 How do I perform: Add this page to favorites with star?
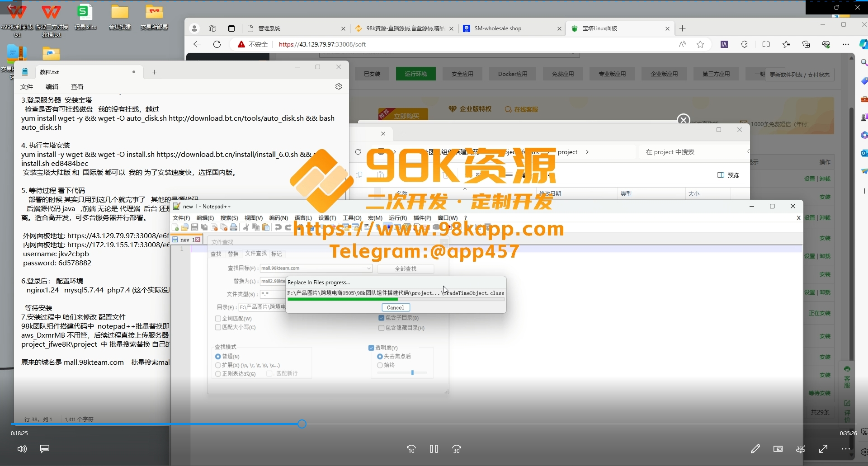700,44
